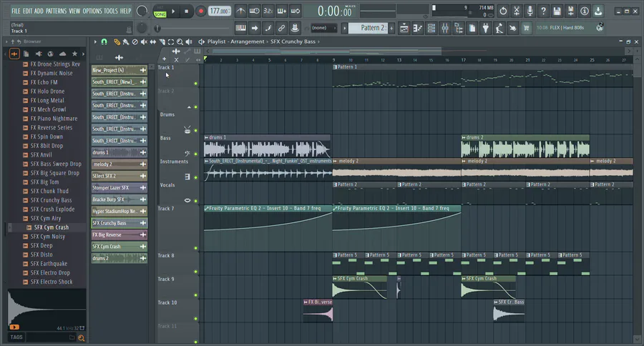Open the plugin picker plug icon
The height and width of the screenshot is (346, 644).
pyautogui.click(x=485, y=28)
